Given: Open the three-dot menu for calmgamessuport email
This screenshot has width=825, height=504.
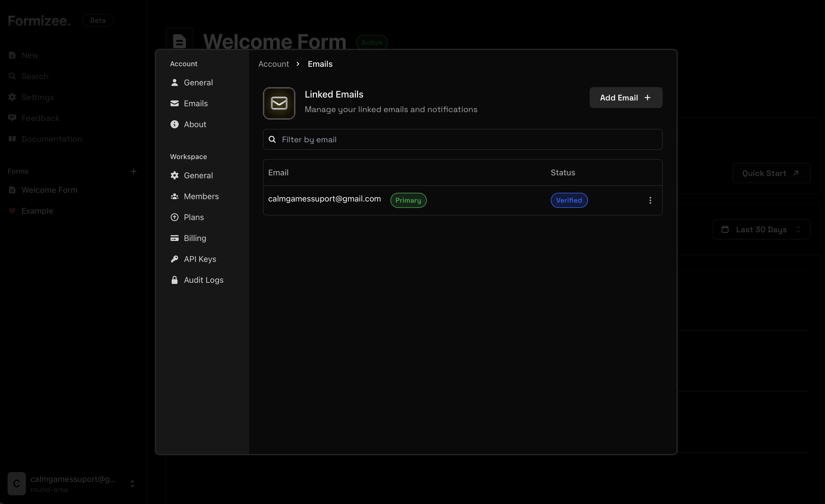Looking at the screenshot, I should pos(650,200).
